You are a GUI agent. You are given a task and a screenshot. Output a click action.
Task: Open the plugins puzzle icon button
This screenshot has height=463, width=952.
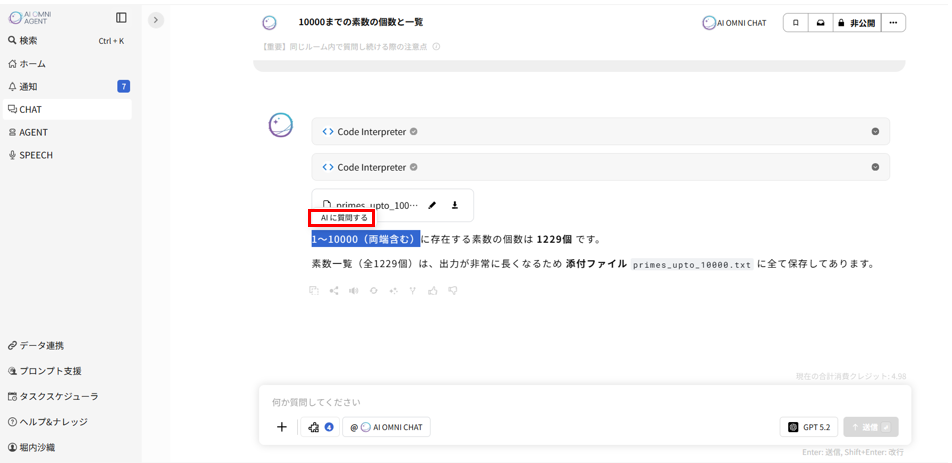coord(321,427)
